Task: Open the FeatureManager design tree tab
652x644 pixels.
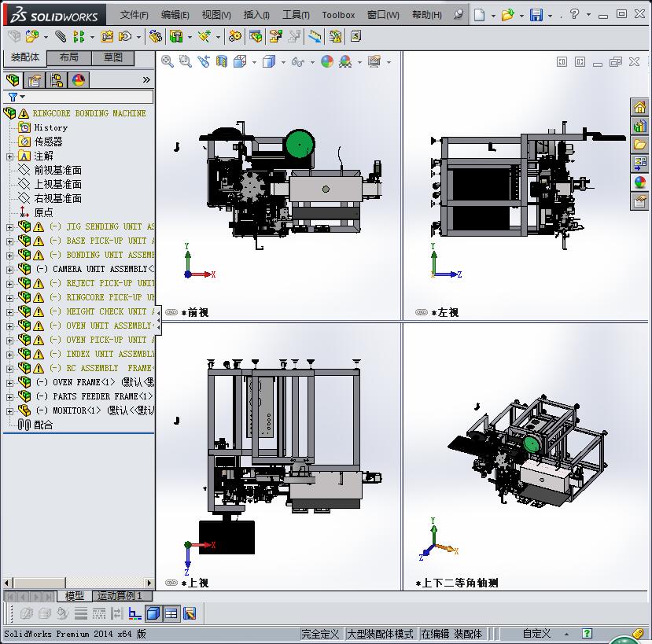Action: [13, 79]
